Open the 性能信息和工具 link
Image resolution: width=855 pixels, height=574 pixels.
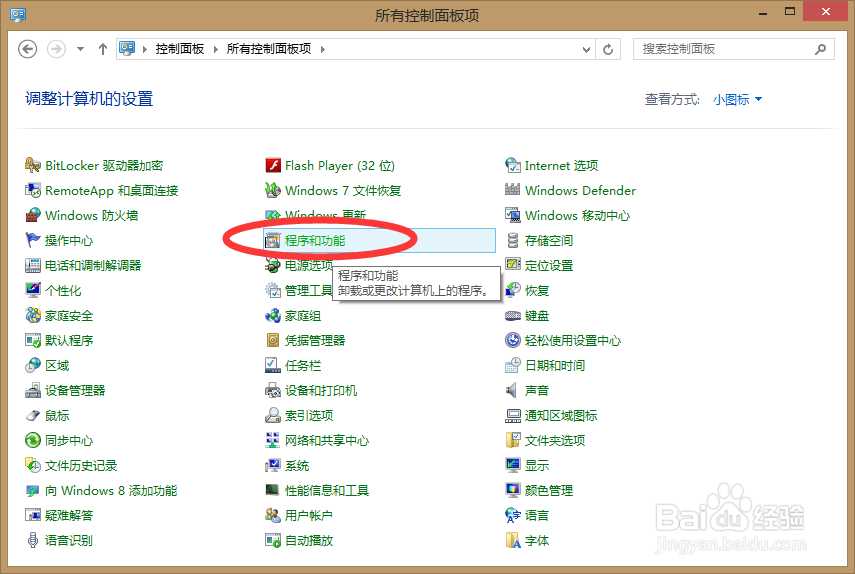tap(327, 490)
